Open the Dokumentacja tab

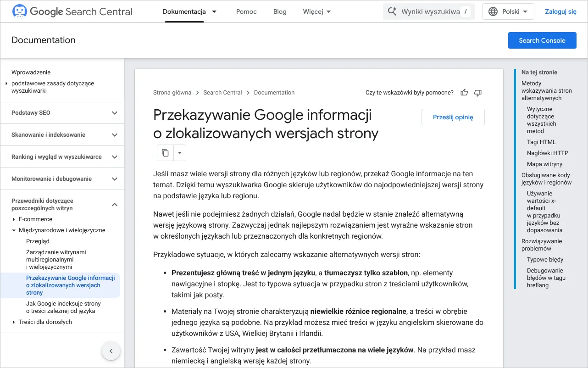coord(184,11)
